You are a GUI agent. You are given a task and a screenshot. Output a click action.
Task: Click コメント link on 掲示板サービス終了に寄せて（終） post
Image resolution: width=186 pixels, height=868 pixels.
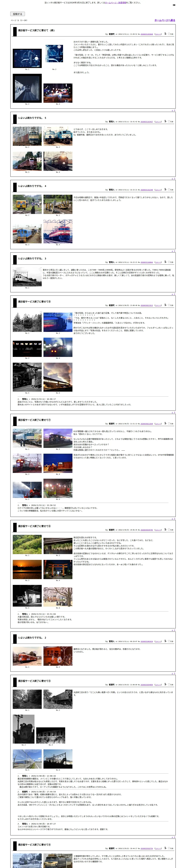(158, 34)
